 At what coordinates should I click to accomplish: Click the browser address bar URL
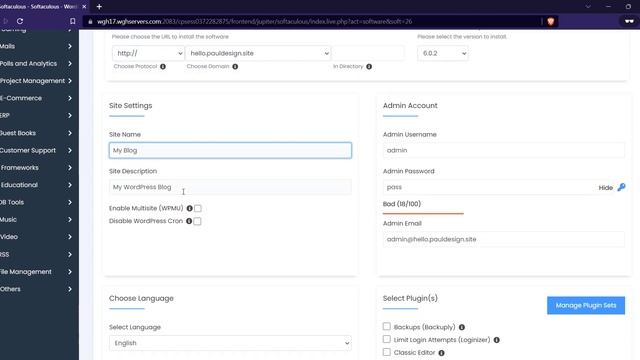pyautogui.click(x=254, y=22)
